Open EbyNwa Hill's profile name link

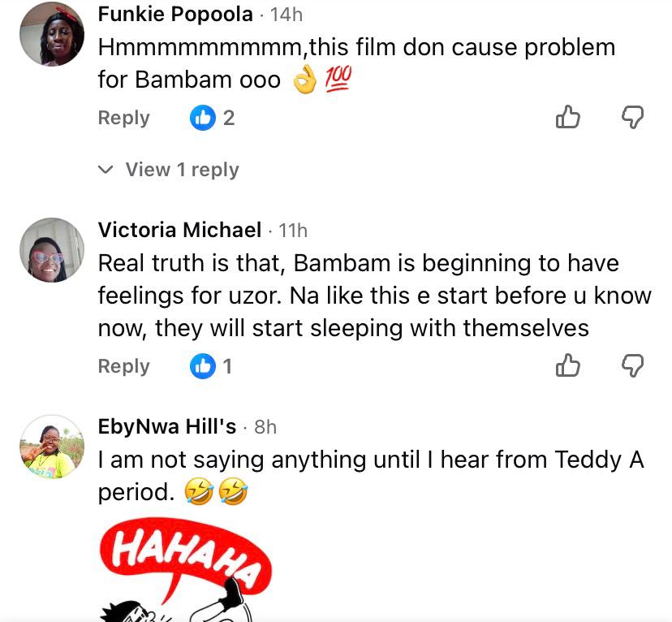pyautogui.click(x=167, y=426)
